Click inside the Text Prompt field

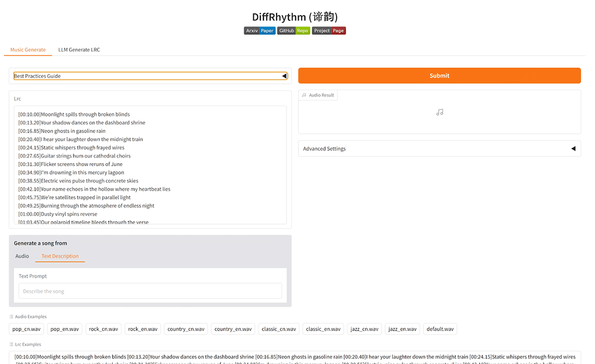click(150, 291)
